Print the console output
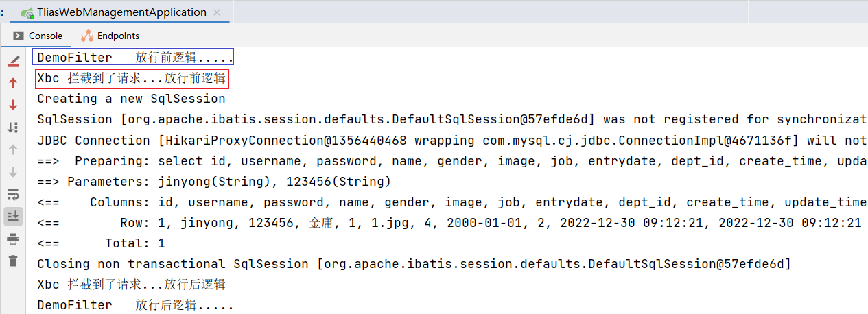 tap(13, 239)
